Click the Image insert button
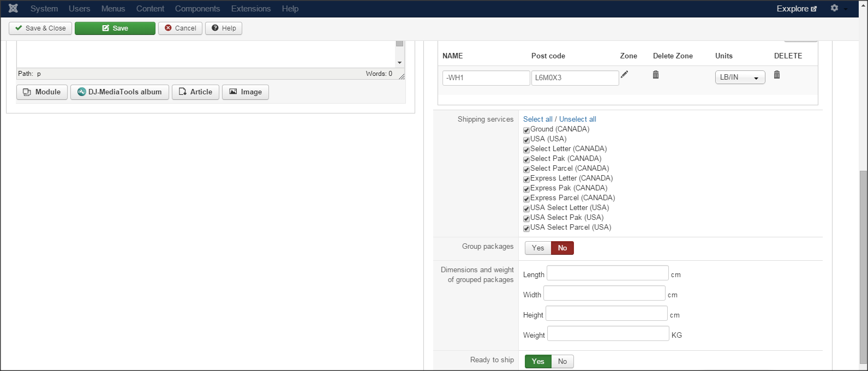The width and height of the screenshot is (868, 371). 245,92
